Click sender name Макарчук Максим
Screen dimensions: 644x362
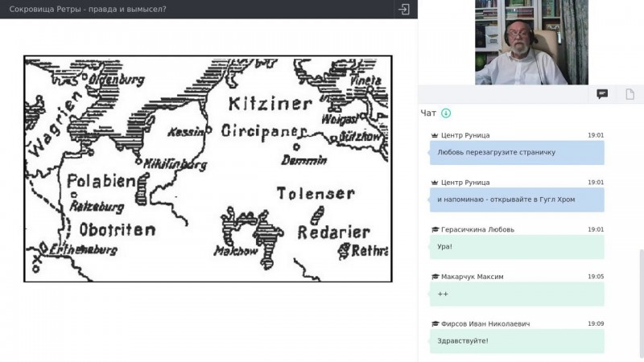[x=472, y=277]
